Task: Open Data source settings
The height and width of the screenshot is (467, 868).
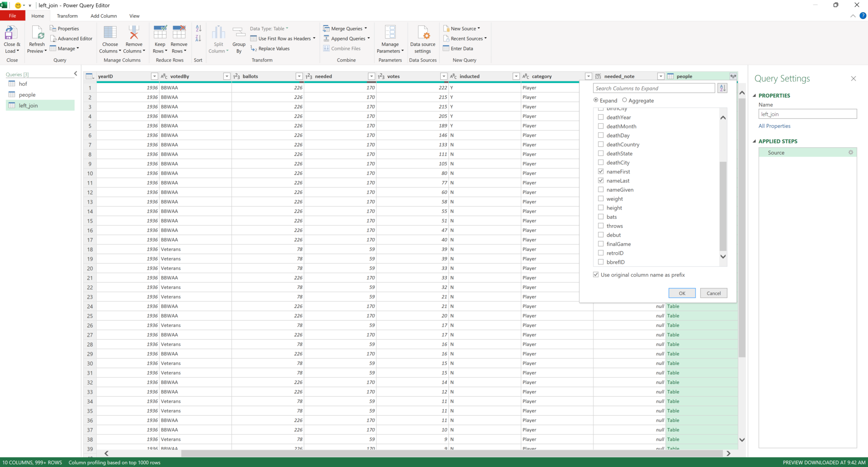Action: [423, 38]
